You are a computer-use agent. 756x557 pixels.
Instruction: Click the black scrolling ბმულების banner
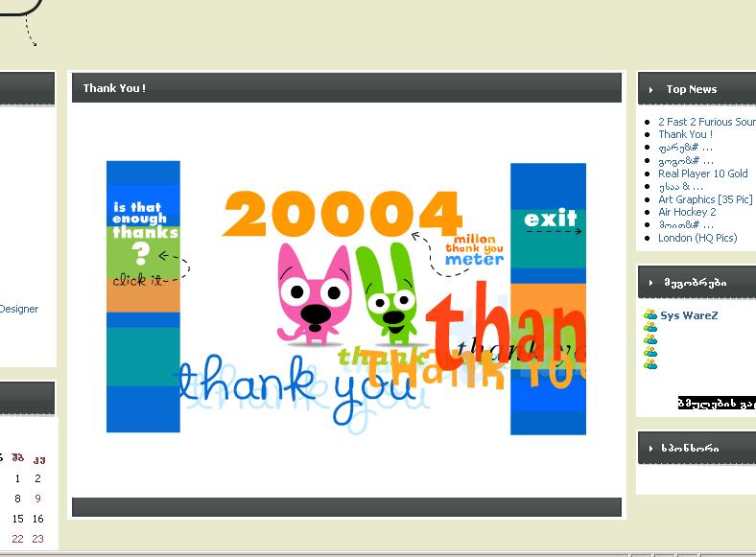pos(717,404)
